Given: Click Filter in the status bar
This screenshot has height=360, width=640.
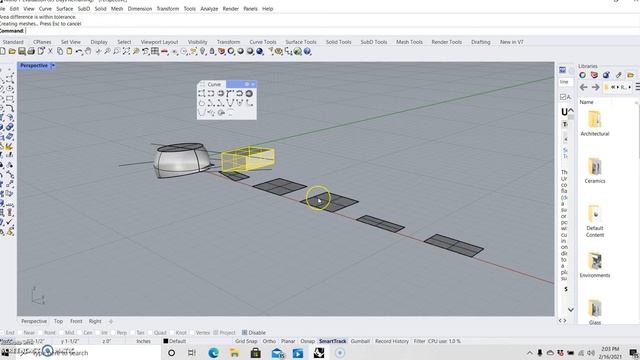Looking at the screenshot, I should [419, 341].
